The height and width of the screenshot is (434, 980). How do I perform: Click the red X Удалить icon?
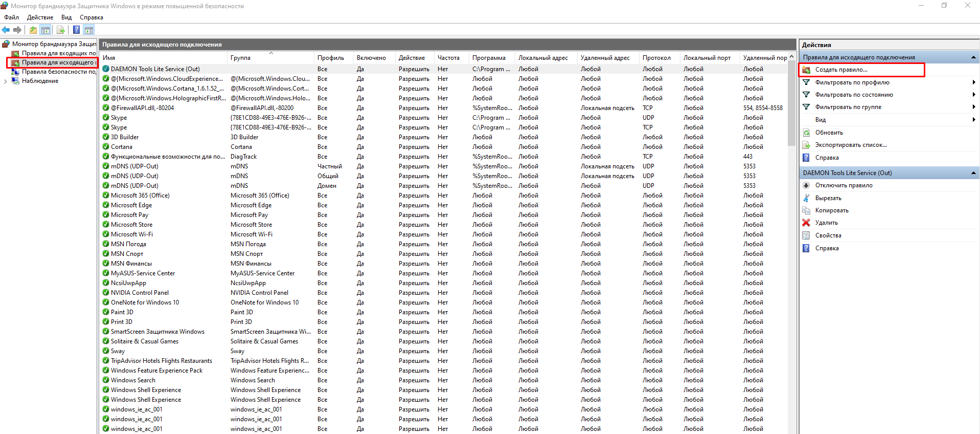pos(806,223)
